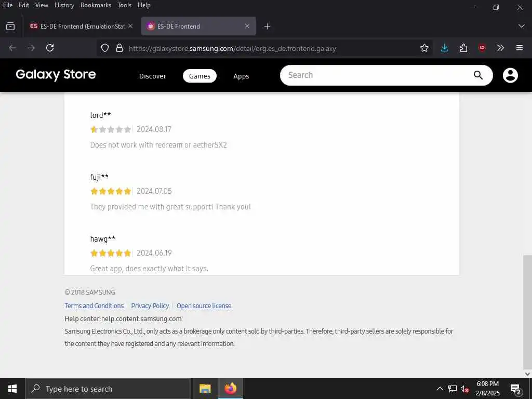Viewport: 532px width, 399px height.
Task: Click review date 2024.08.17
Action: [x=154, y=129]
